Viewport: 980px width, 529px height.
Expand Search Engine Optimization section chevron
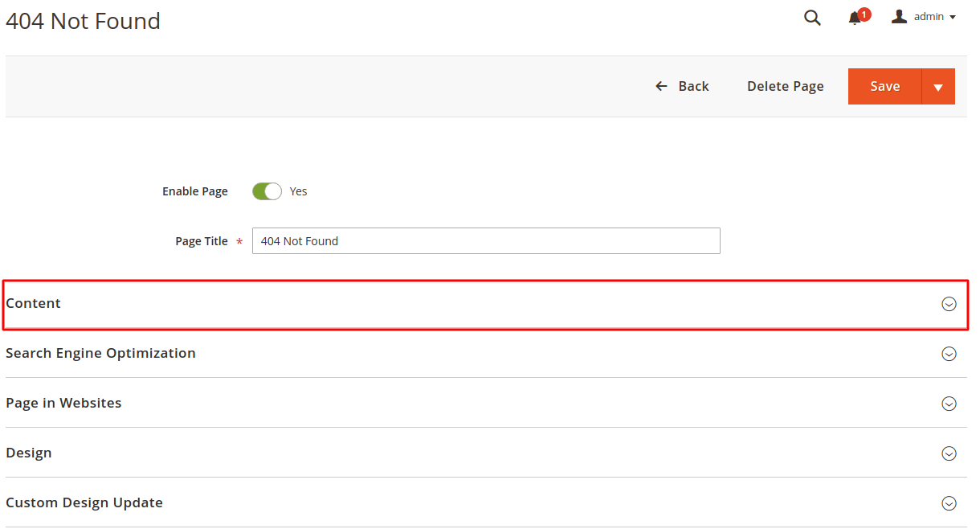pos(949,354)
